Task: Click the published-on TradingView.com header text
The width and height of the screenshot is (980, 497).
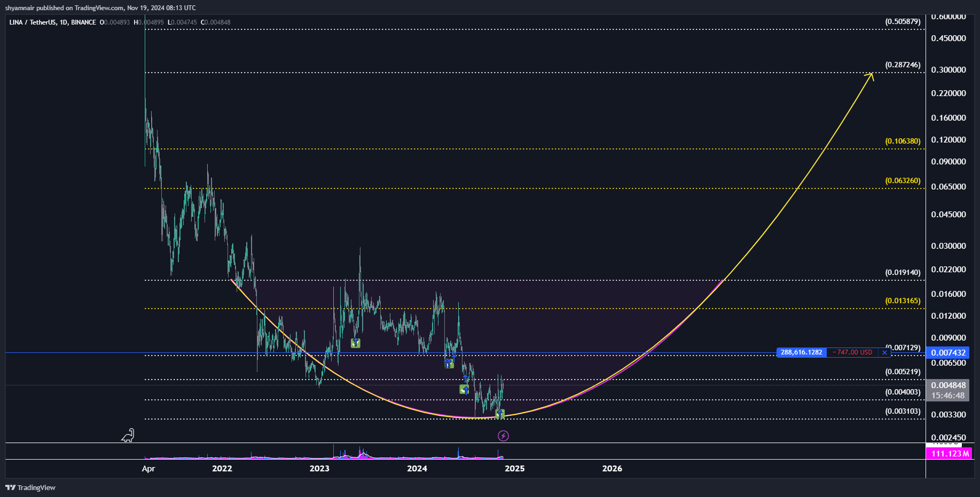Action: [100, 8]
